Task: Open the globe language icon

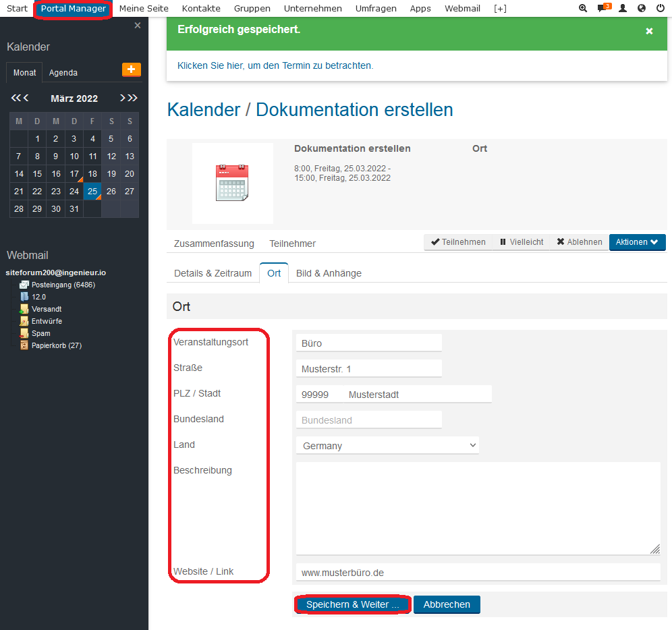Action: [641, 9]
